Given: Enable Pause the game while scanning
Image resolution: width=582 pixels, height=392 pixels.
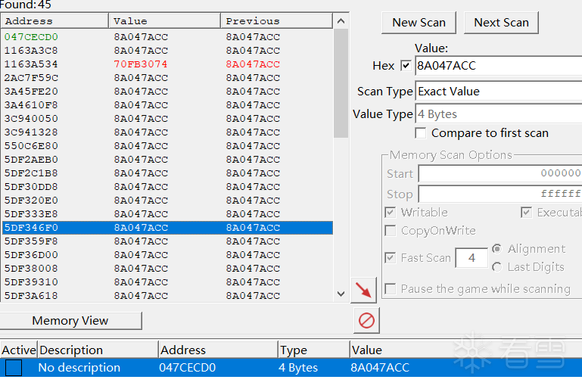Looking at the screenshot, I should click(x=390, y=289).
